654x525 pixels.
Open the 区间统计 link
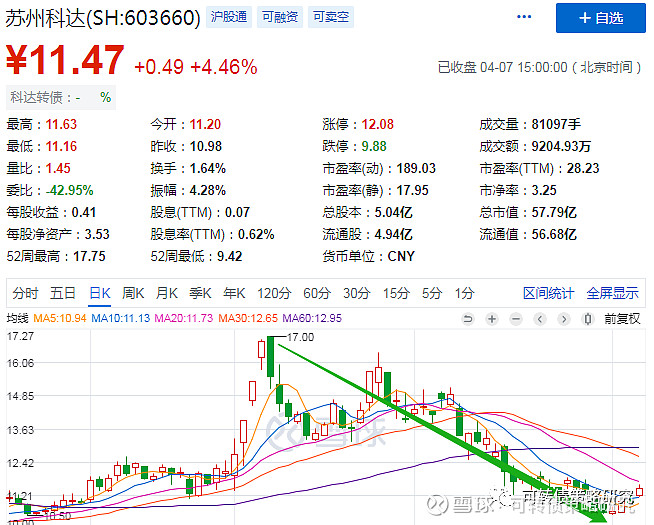pyautogui.click(x=548, y=293)
